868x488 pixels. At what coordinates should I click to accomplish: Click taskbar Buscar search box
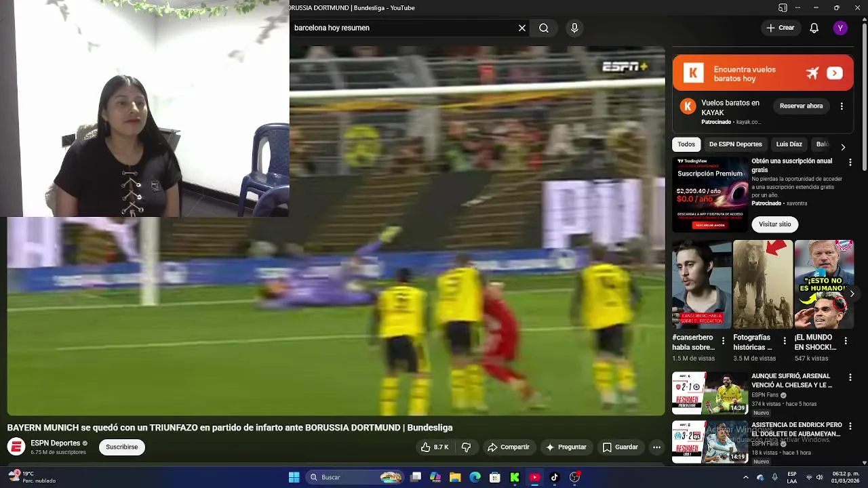point(354,477)
